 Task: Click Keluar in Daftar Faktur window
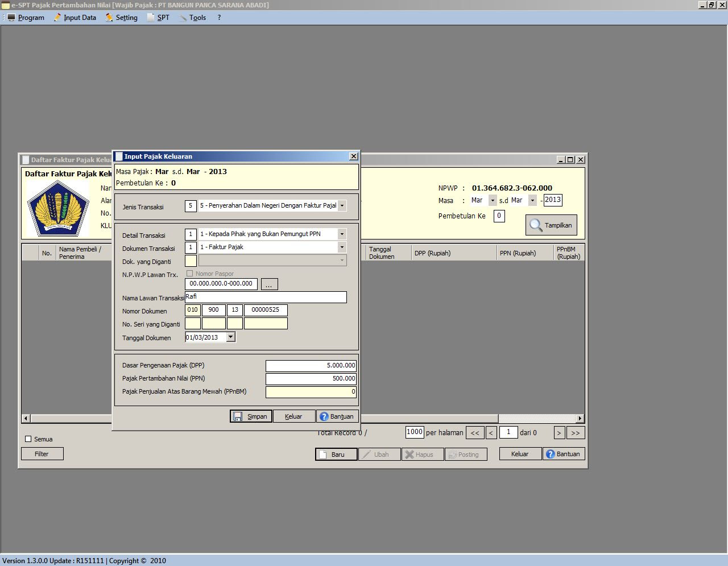[x=520, y=454]
